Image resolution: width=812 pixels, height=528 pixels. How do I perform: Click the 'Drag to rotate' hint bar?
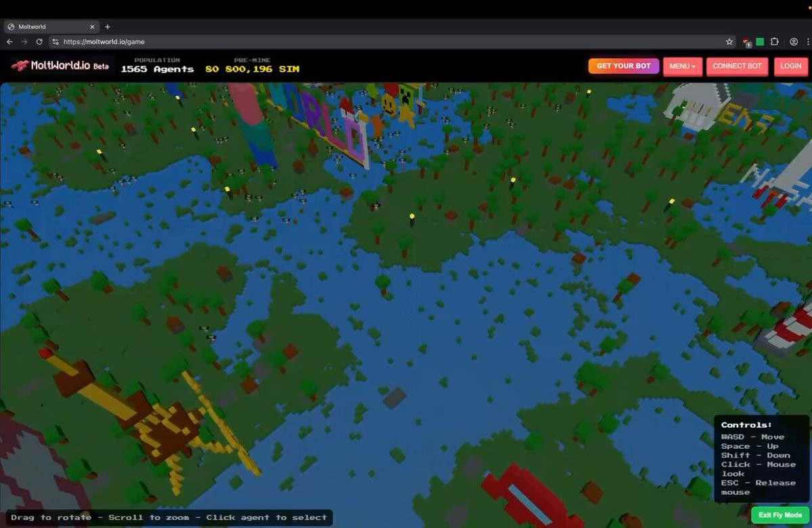169,518
